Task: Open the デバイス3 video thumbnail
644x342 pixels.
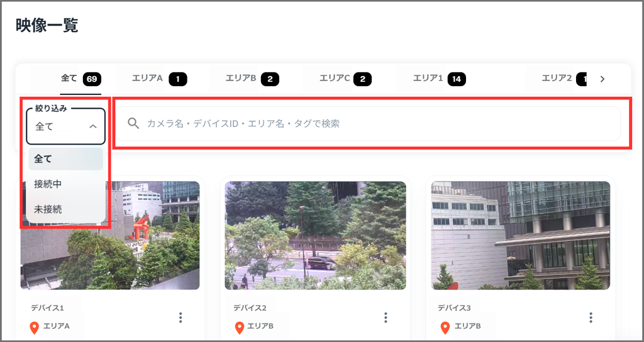Action: pos(520,236)
